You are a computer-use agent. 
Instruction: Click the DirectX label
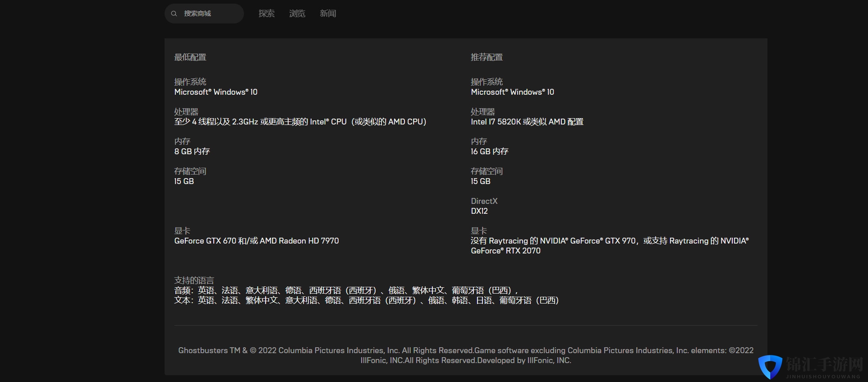484,201
